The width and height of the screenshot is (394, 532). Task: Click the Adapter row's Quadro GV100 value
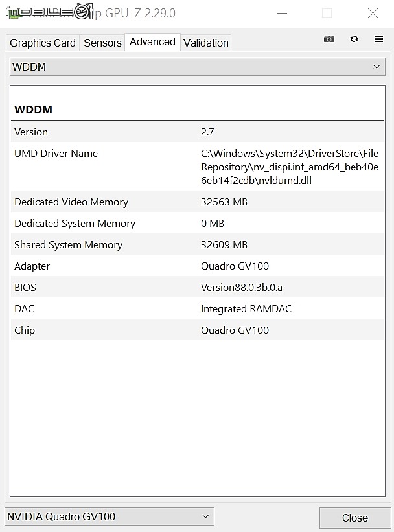(235, 266)
